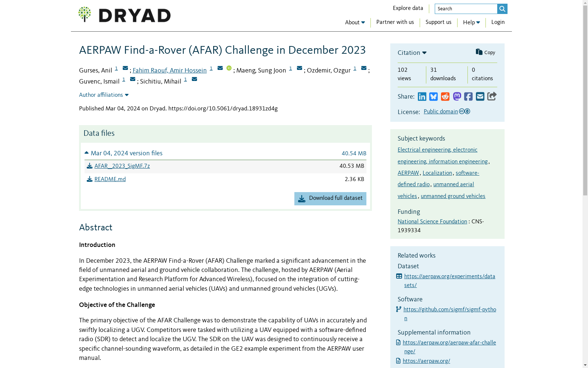The width and height of the screenshot is (588, 368).
Task: Open Support us page
Action: click(438, 22)
